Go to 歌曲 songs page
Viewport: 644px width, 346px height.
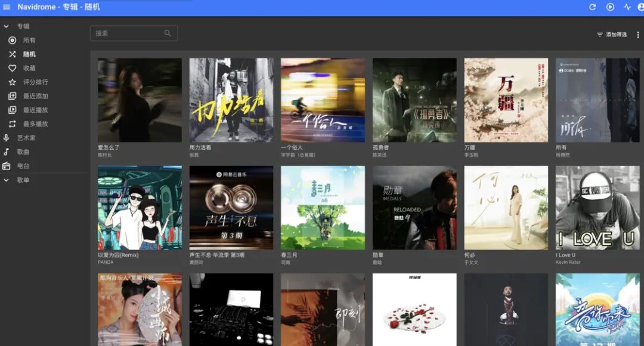coord(23,152)
